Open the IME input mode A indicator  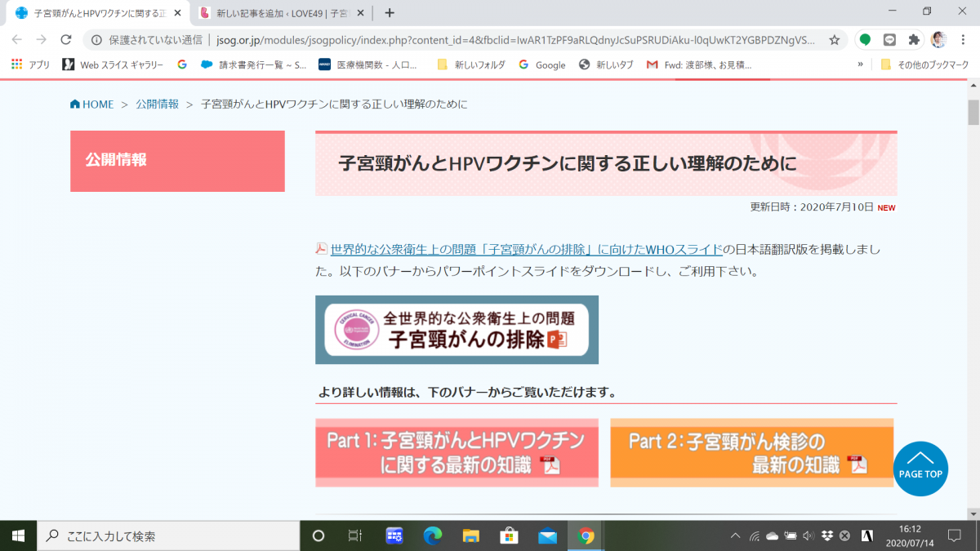(x=868, y=535)
